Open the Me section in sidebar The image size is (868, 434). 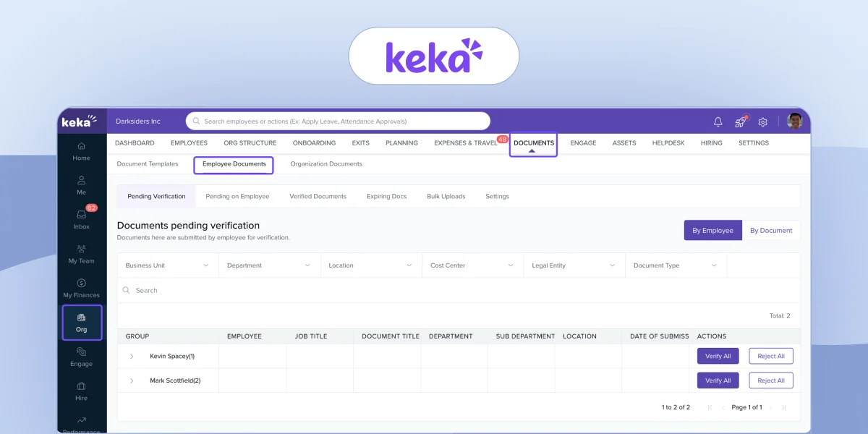coord(81,185)
